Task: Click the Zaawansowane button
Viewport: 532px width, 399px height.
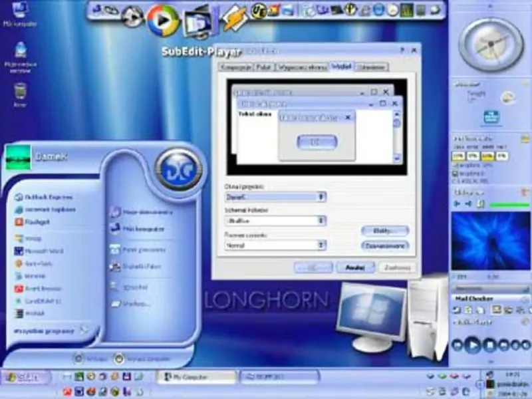Action: coord(385,245)
